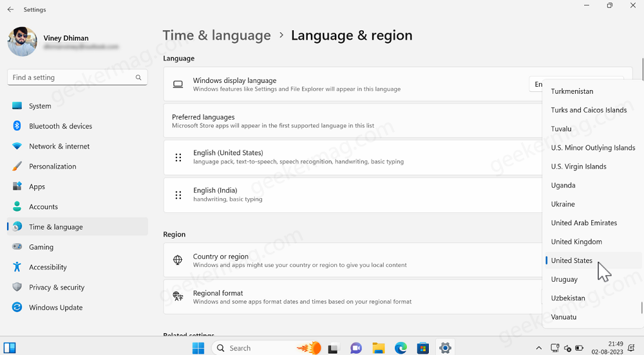This screenshot has height=355, width=644.
Task: Open clock and date 21:49 panel
Action: pyautogui.click(x=607, y=348)
